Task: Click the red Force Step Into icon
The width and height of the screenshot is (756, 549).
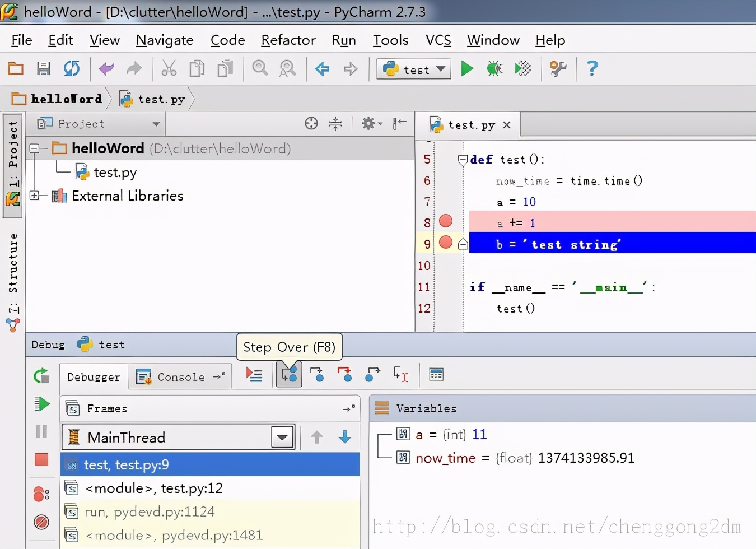Action: [346, 375]
